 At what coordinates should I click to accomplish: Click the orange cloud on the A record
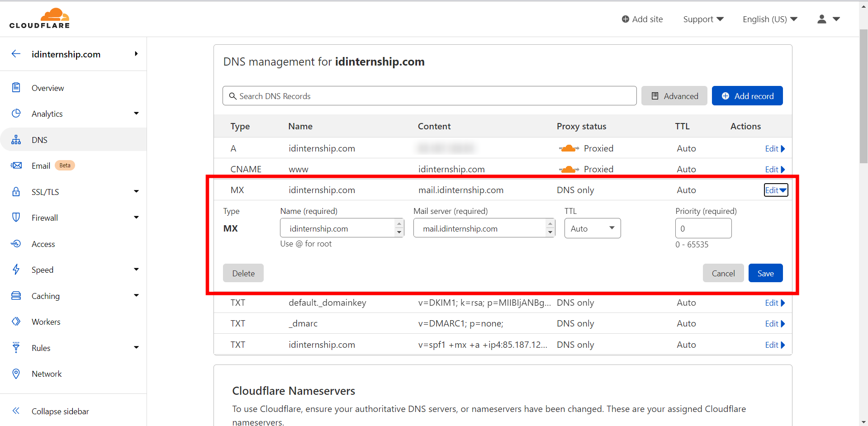(x=569, y=148)
